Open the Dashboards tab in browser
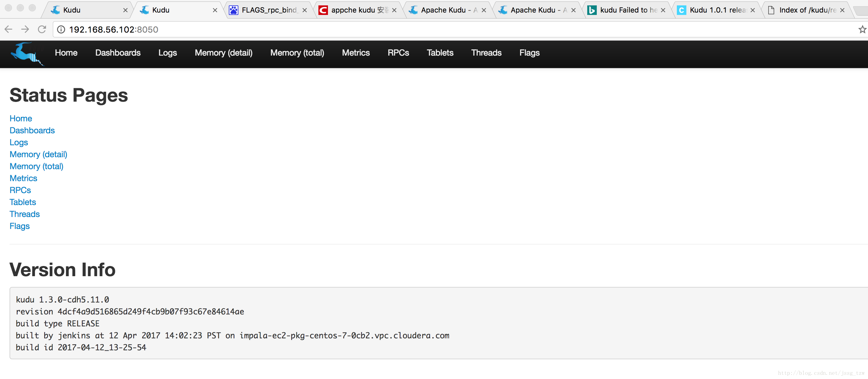868x379 pixels. (118, 53)
